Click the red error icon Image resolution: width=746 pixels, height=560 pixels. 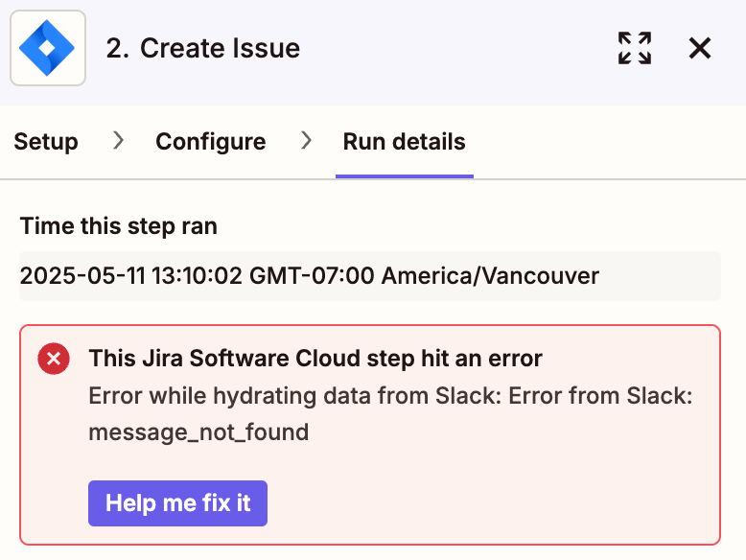[54, 359]
